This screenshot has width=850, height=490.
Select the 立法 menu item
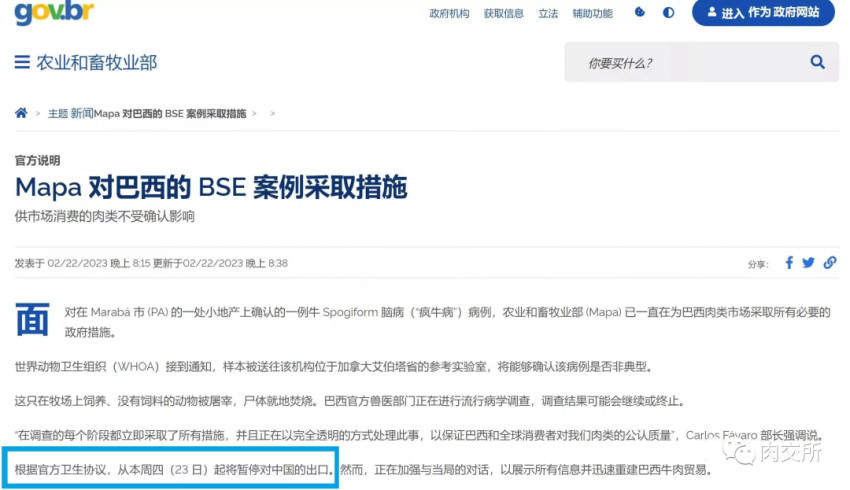548,14
